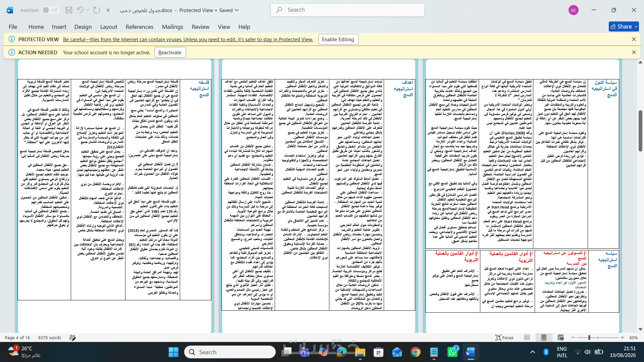Open the Undo history dropdown arrow
This screenshot has height=362, width=644.
pyautogui.click(x=88, y=10)
